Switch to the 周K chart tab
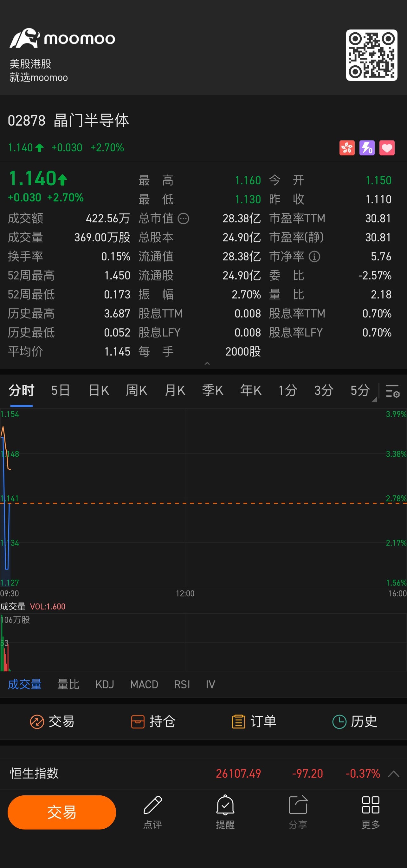The image size is (407, 868). [136, 390]
